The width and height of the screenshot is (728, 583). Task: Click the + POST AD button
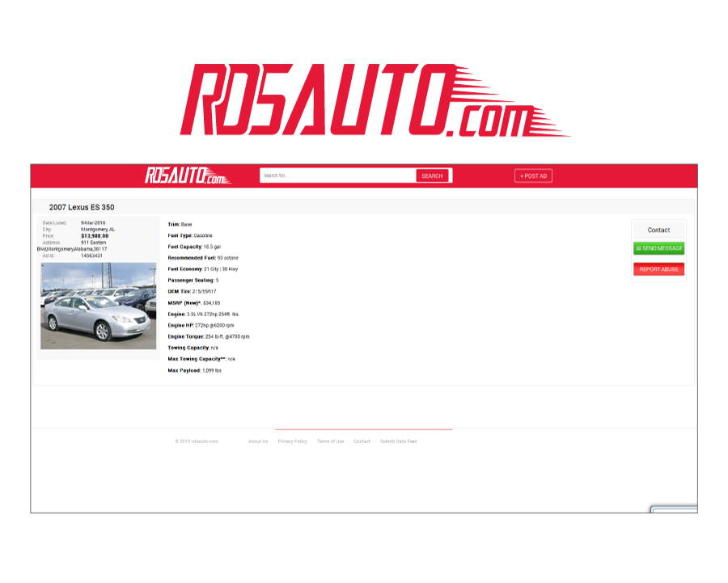[534, 176]
